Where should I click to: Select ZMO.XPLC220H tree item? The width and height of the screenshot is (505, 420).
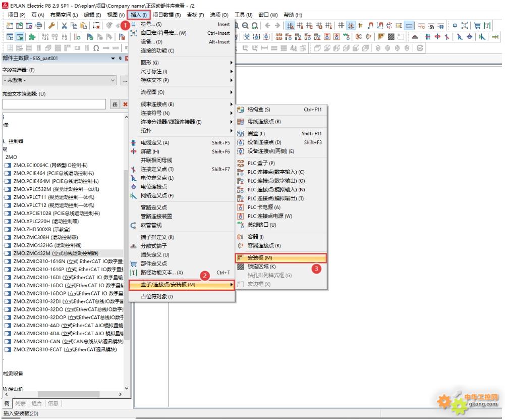coord(46,222)
